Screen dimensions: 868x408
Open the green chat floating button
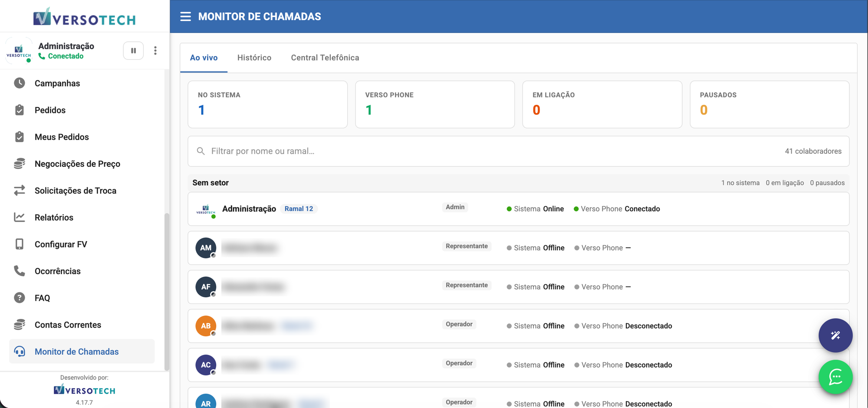point(835,377)
